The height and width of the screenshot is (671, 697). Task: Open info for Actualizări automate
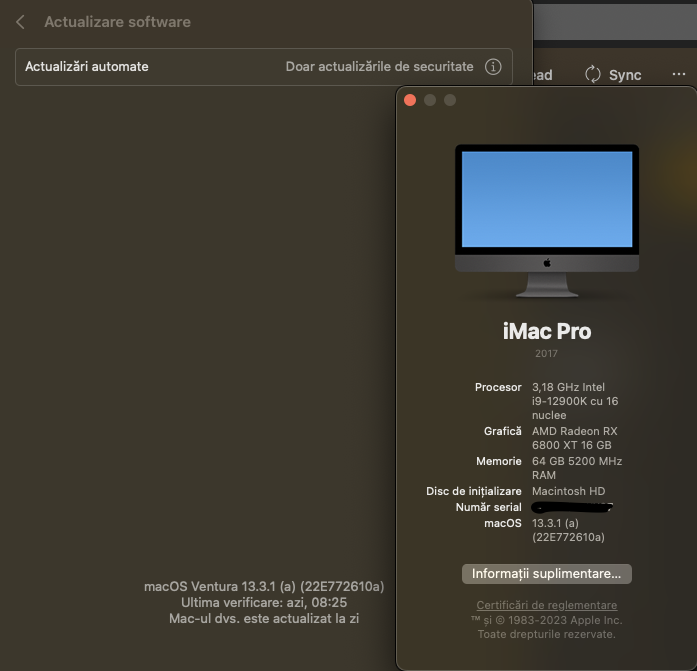pyautogui.click(x=493, y=67)
